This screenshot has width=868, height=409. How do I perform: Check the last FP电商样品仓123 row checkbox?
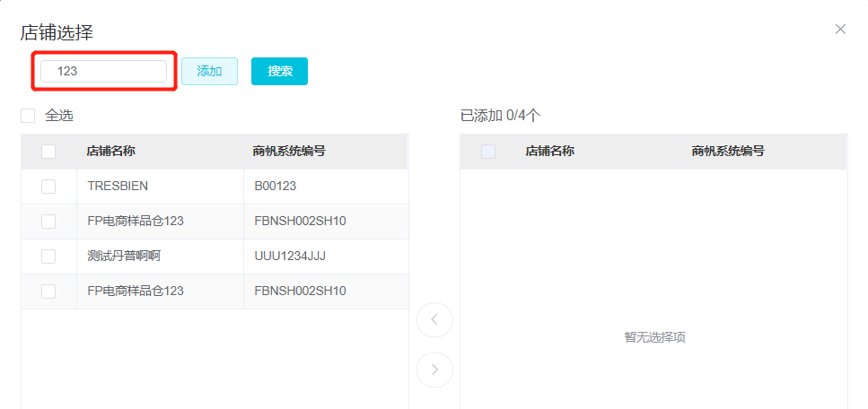pos(48,292)
